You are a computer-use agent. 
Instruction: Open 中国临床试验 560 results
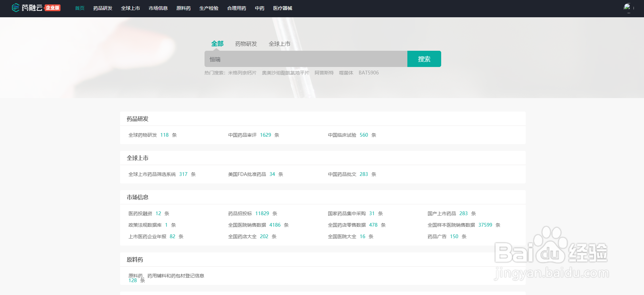pyautogui.click(x=352, y=135)
